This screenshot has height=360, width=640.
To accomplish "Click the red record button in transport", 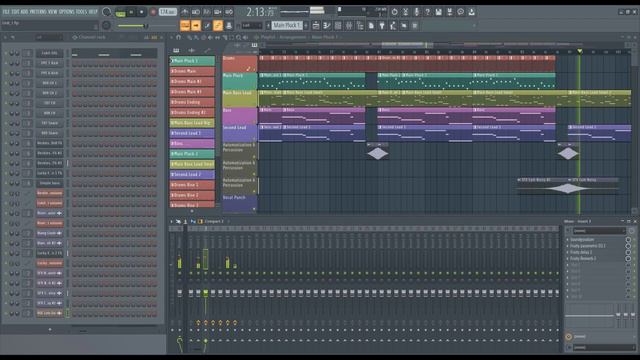I will point(153,12).
